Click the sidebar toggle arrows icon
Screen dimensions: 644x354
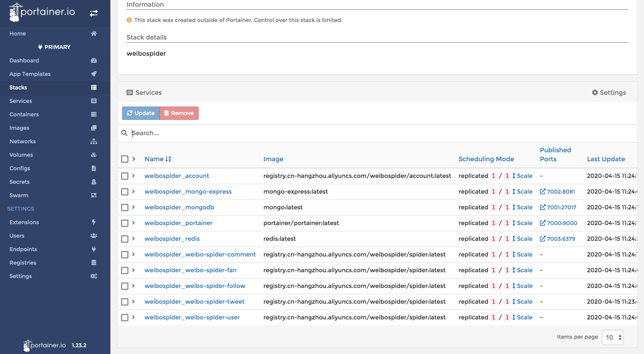click(x=94, y=13)
